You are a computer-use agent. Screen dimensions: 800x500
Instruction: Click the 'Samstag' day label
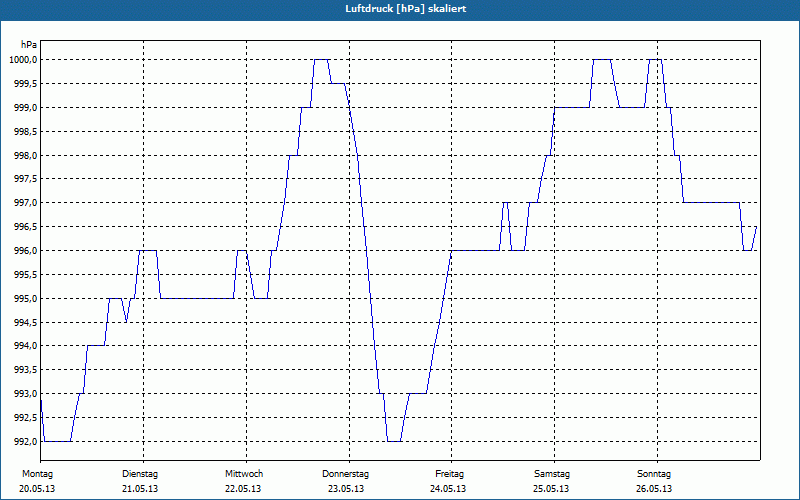[x=552, y=474]
